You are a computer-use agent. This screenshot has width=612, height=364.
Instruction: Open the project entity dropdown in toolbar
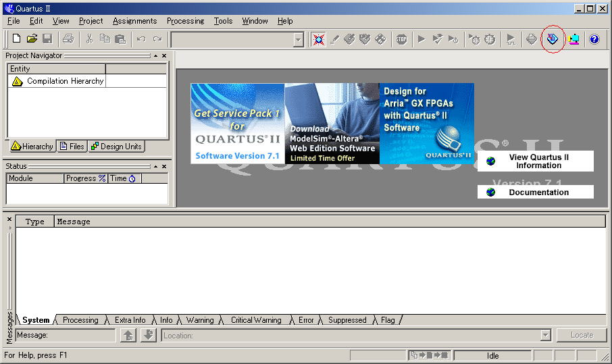pyautogui.click(x=299, y=40)
